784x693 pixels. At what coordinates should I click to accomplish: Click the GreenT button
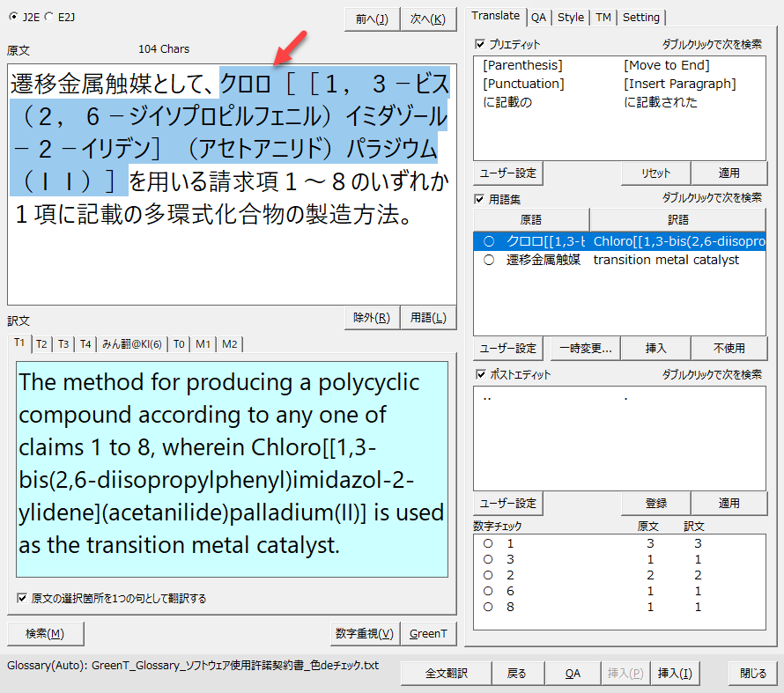coord(428,633)
